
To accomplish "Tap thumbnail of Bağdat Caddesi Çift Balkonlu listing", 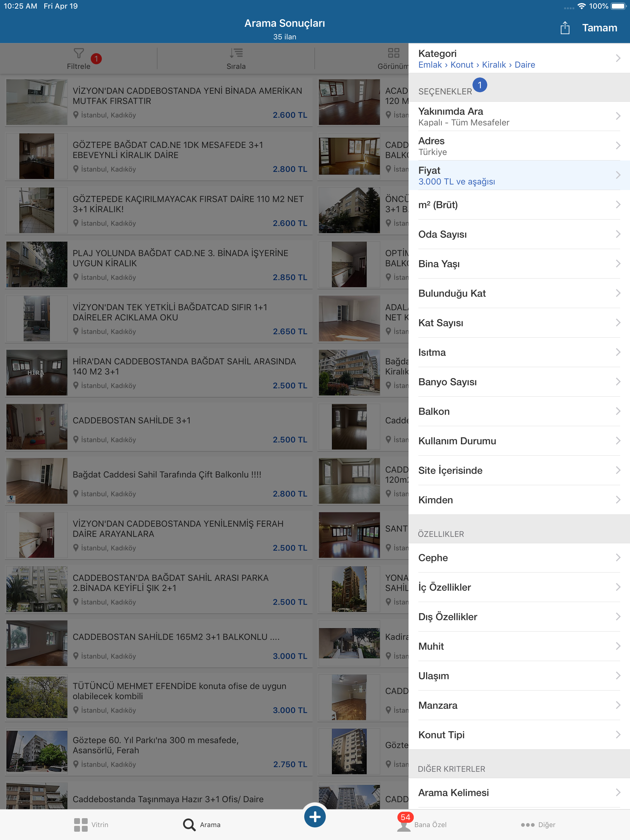I will click(37, 481).
